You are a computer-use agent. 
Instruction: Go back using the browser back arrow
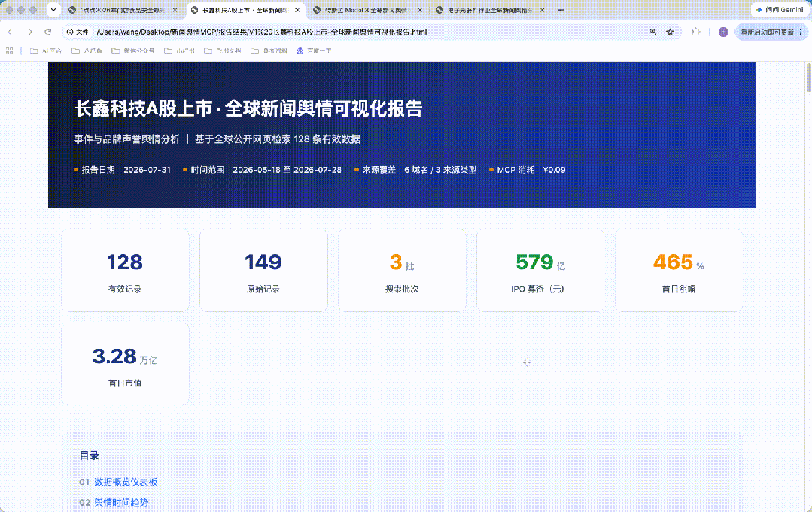coord(11,32)
